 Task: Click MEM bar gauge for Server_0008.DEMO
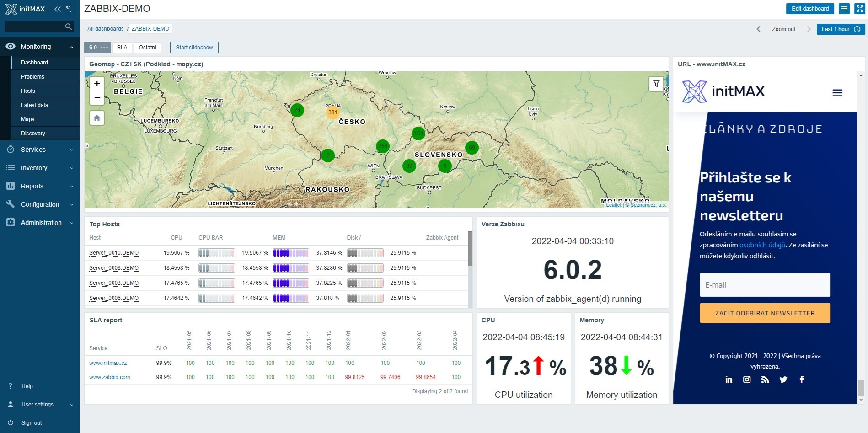tap(291, 268)
